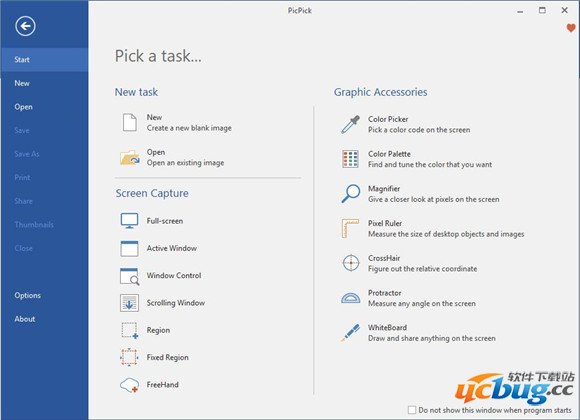Enable 'Do not show this window' checkbox
The width and height of the screenshot is (580, 420).
click(x=412, y=410)
